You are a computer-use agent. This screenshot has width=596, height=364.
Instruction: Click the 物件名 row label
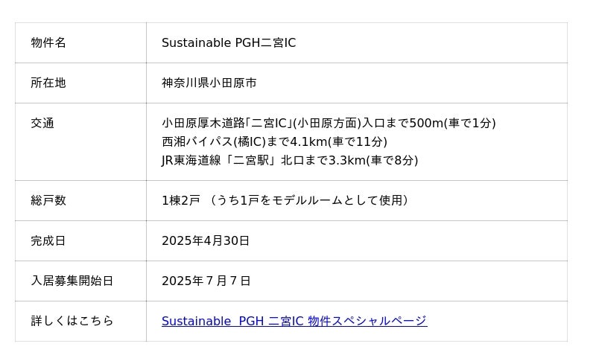[x=48, y=43]
